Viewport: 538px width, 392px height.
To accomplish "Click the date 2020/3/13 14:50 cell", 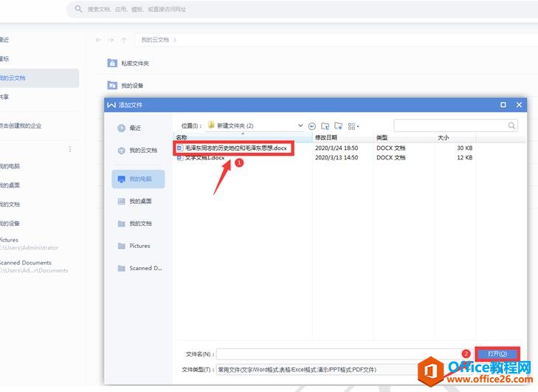I will (x=337, y=157).
